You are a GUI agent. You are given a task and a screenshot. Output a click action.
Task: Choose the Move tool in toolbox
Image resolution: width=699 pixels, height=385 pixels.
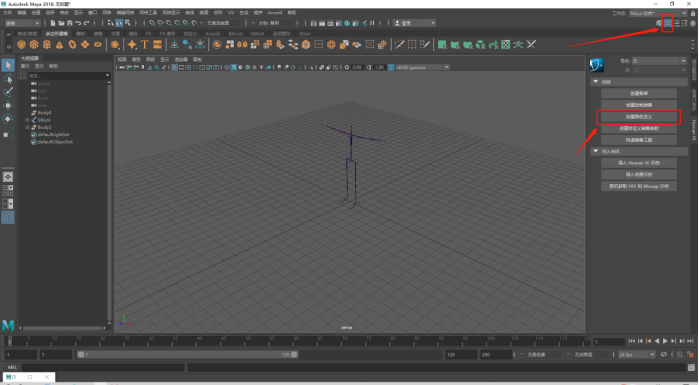[8, 105]
